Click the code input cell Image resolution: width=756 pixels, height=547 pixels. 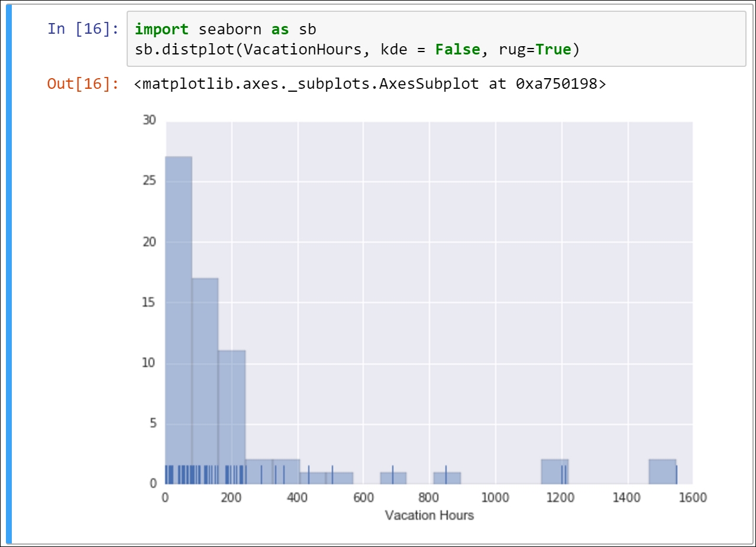pyautogui.click(x=436, y=38)
